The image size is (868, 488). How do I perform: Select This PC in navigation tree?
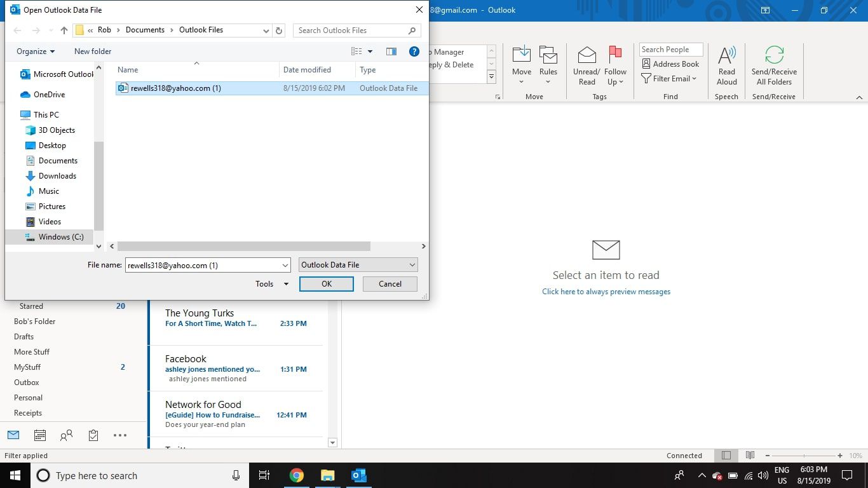39,115
